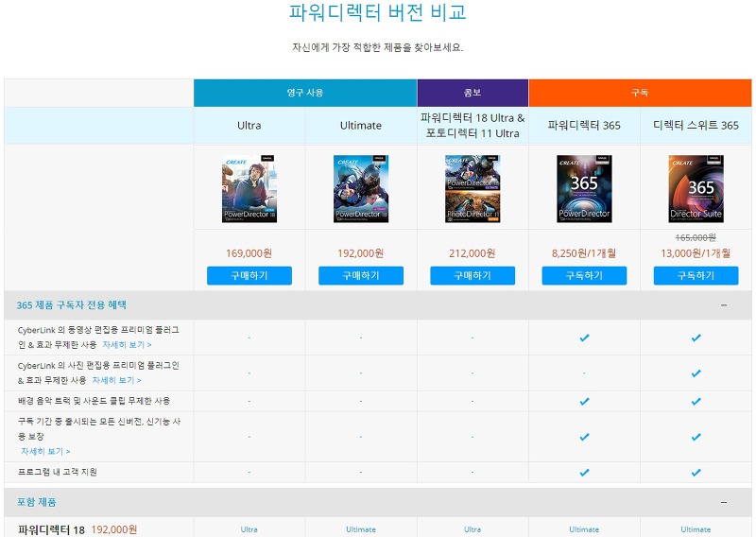Open 자세히 보기 for video editing plugins
The width and height of the screenshot is (756, 537).
(x=127, y=344)
